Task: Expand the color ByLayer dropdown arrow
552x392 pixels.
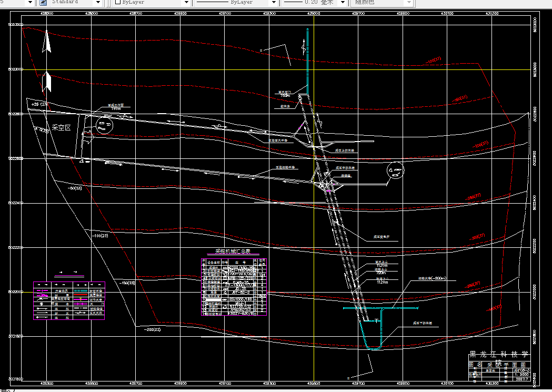Action: [x=187, y=3]
